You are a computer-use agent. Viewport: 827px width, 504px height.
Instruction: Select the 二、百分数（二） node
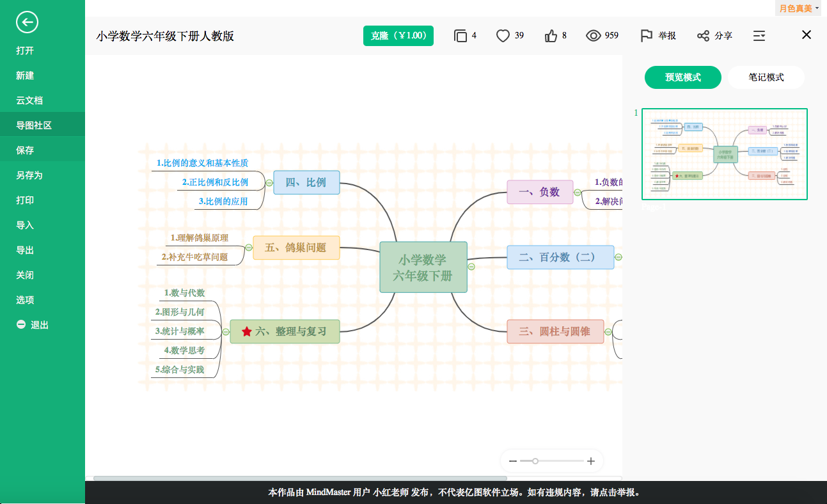[x=560, y=257]
